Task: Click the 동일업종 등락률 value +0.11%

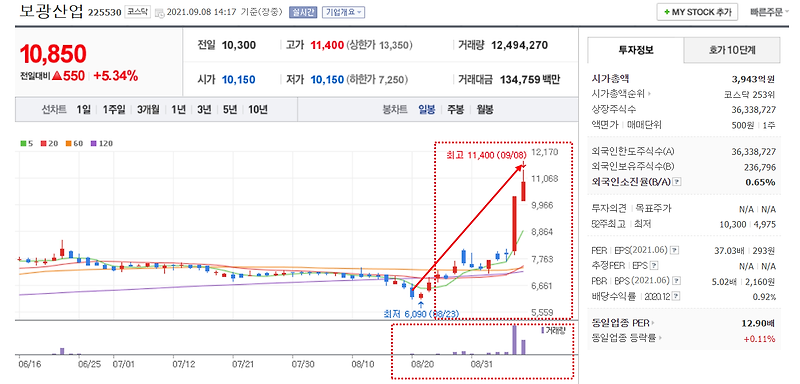Action: [x=760, y=338]
